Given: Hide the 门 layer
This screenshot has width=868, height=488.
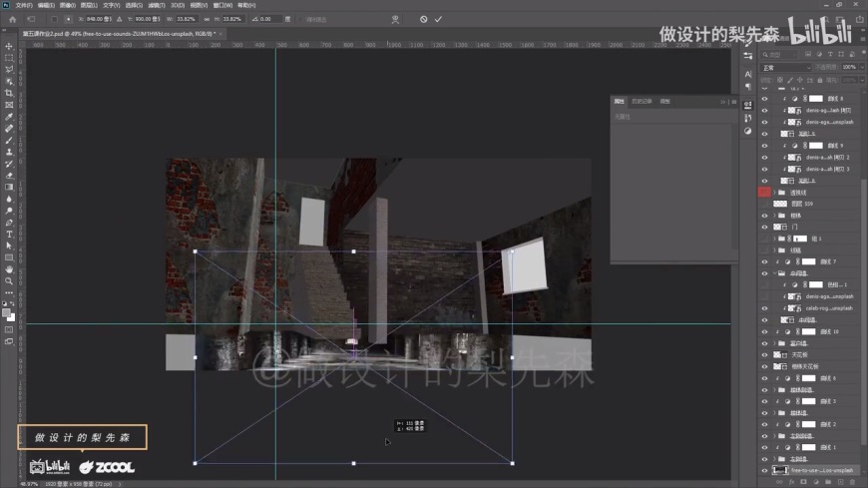Looking at the screenshot, I should point(764,228).
